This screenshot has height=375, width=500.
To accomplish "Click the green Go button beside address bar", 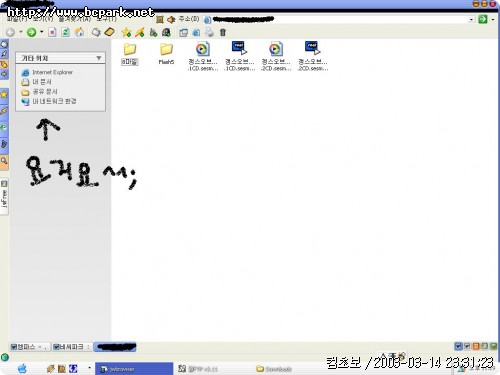I will click(x=483, y=19).
